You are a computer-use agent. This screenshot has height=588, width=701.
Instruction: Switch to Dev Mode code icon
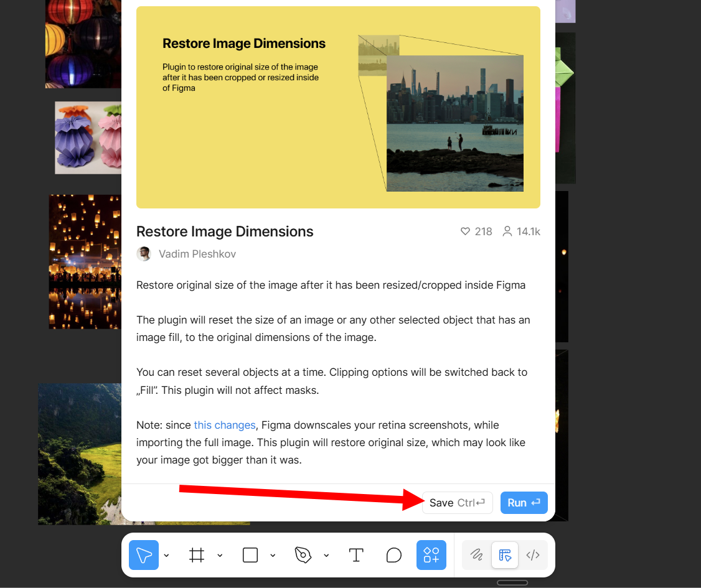pyautogui.click(x=533, y=555)
